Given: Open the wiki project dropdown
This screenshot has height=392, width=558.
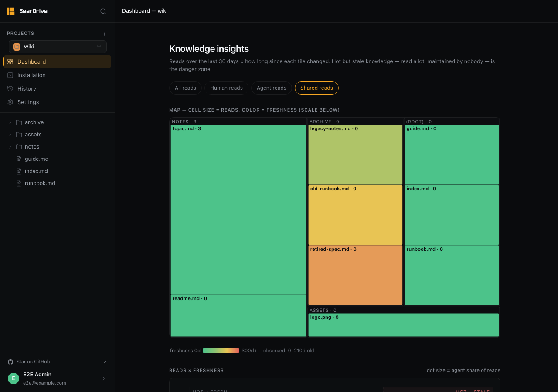Looking at the screenshot, I should coord(58,47).
